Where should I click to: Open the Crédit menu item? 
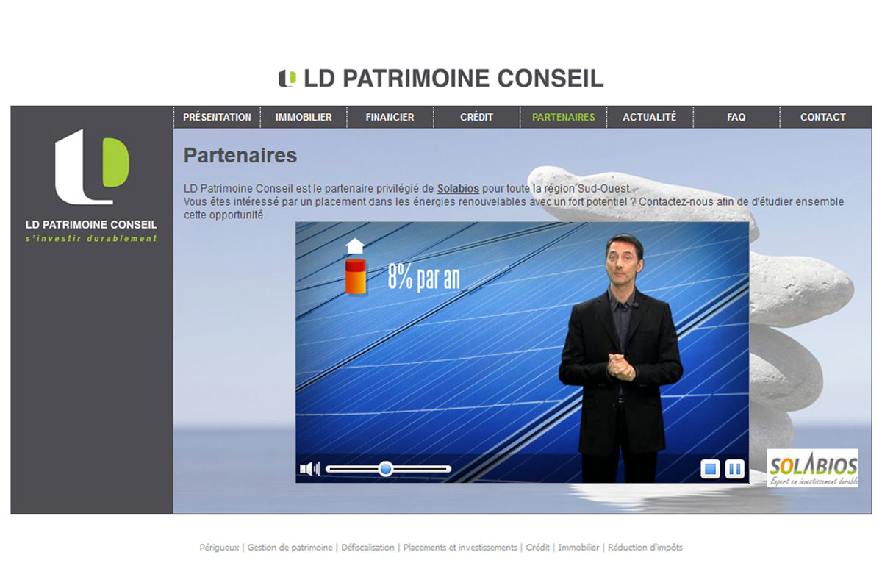click(x=476, y=117)
